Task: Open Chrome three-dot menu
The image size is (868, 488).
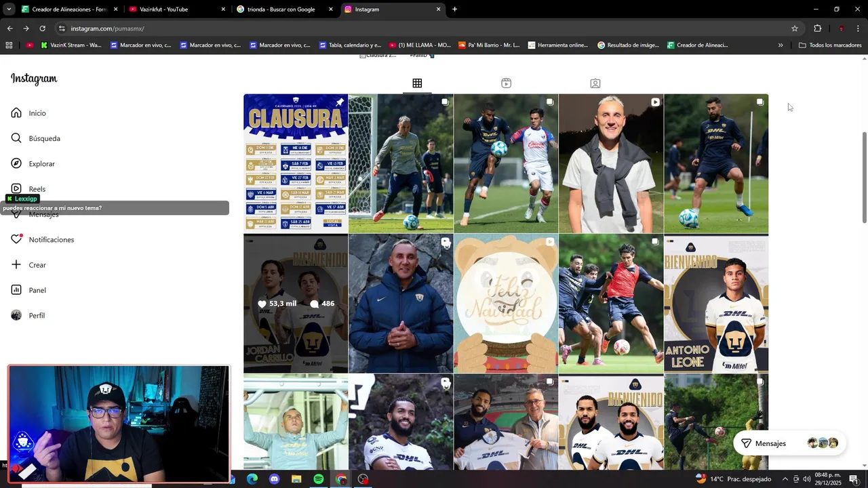Action: coord(858,28)
